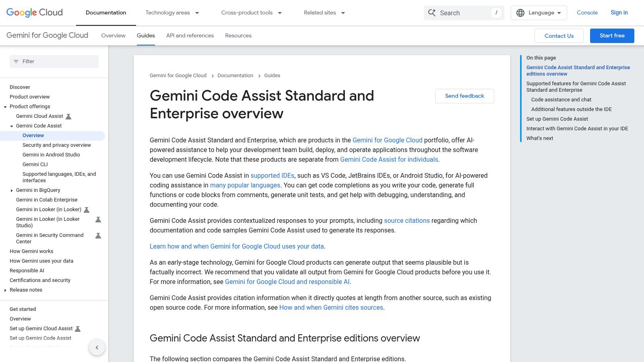
Task: Open How Gemini uses your data sidebar item
Action: click(x=41, y=261)
